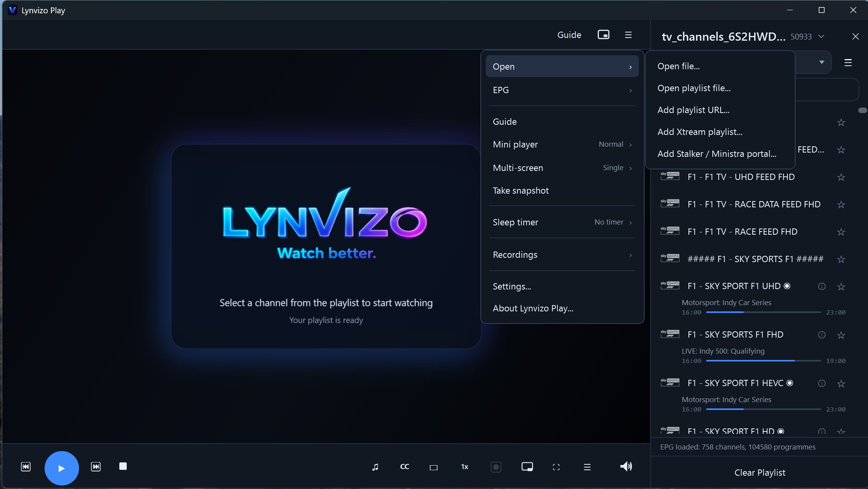
Task: Choose Open playlist file...
Action: click(x=720, y=88)
